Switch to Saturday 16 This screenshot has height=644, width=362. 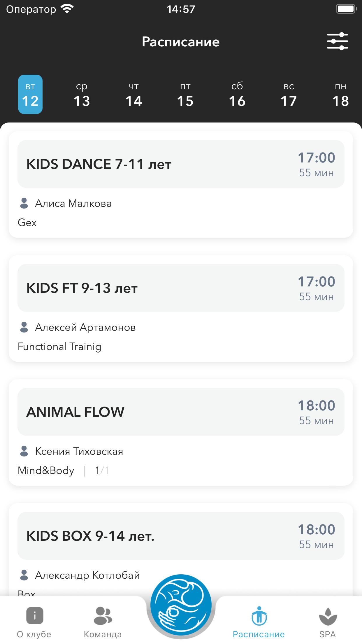237,94
